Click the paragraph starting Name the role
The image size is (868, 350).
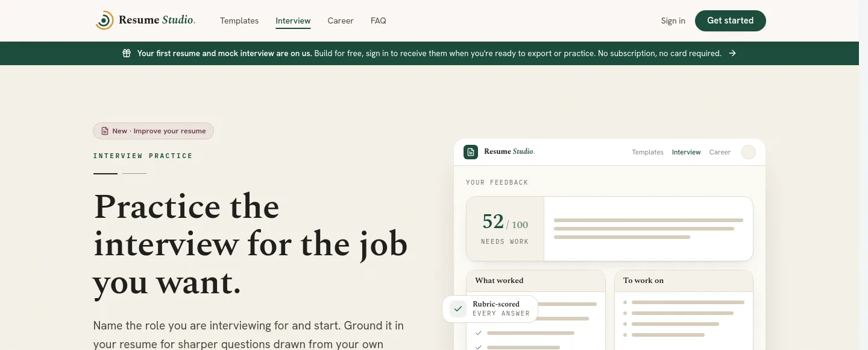tap(248, 335)
